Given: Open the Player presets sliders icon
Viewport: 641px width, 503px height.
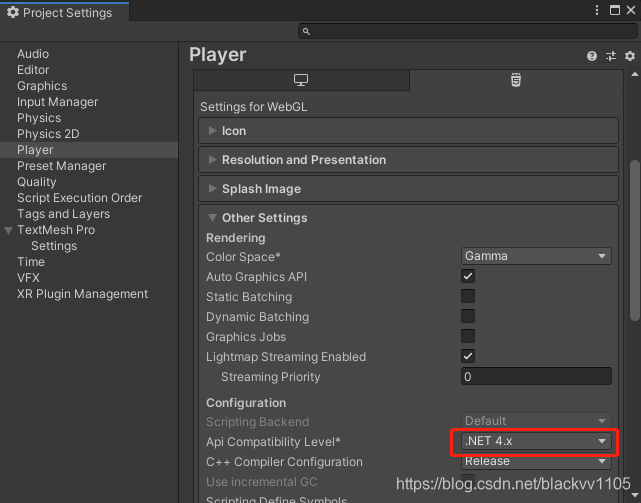Looking at the screenshot, I should click(611, 56).
